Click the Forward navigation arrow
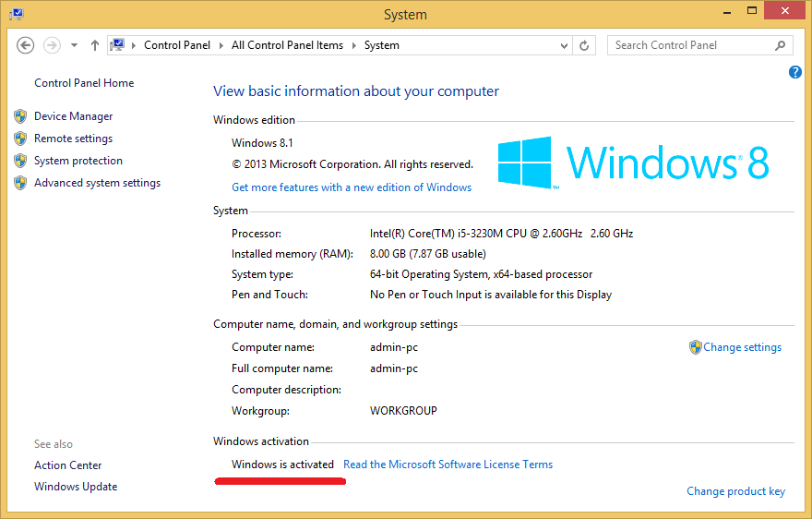Image resolution: width=812 pixels, height=519 pixels. click(x=52, y=45)
